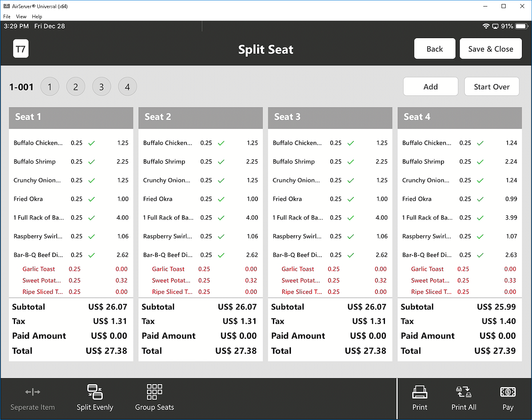This screenshot has width=532, height=420.
Task: Open the View menu
Action: (21, 17)
